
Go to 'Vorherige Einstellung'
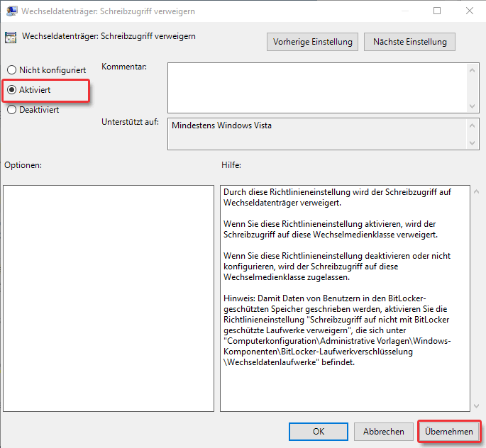pyautogui.click(x=313, y=42)
